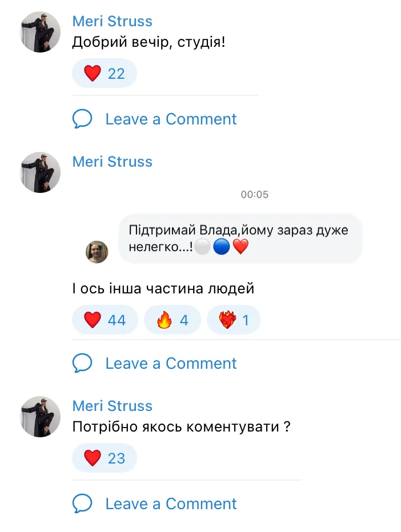Image resolution: width=401 pixels, height=532 pixels.
Task: Click small avatar beside forwarded message bubble
Action: click(x=97, y=252)
